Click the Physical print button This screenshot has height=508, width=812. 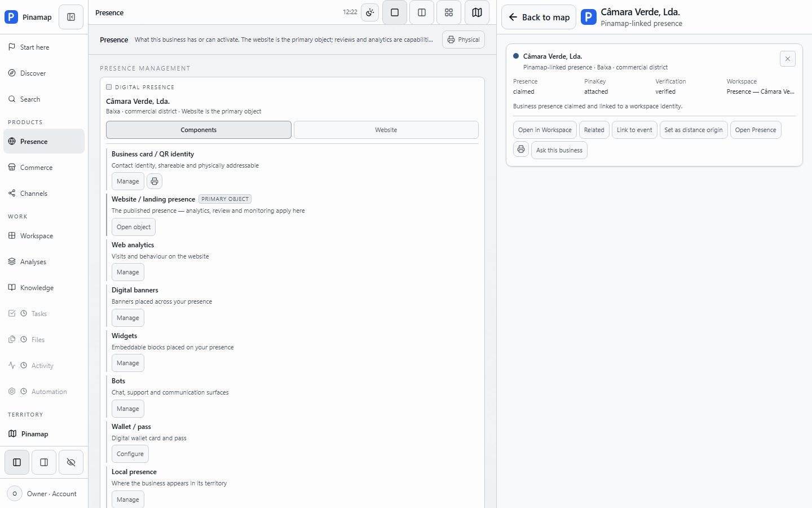click(464, 40)
